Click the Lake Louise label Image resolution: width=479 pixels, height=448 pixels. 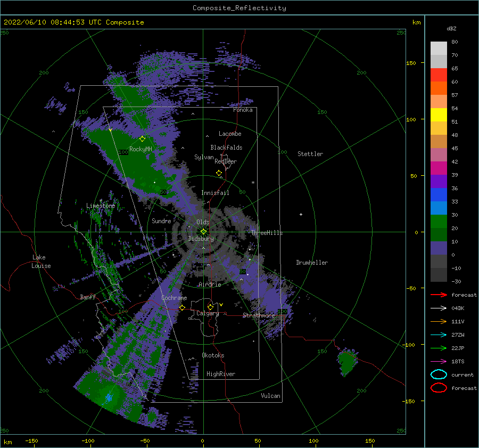coord(41,262)
